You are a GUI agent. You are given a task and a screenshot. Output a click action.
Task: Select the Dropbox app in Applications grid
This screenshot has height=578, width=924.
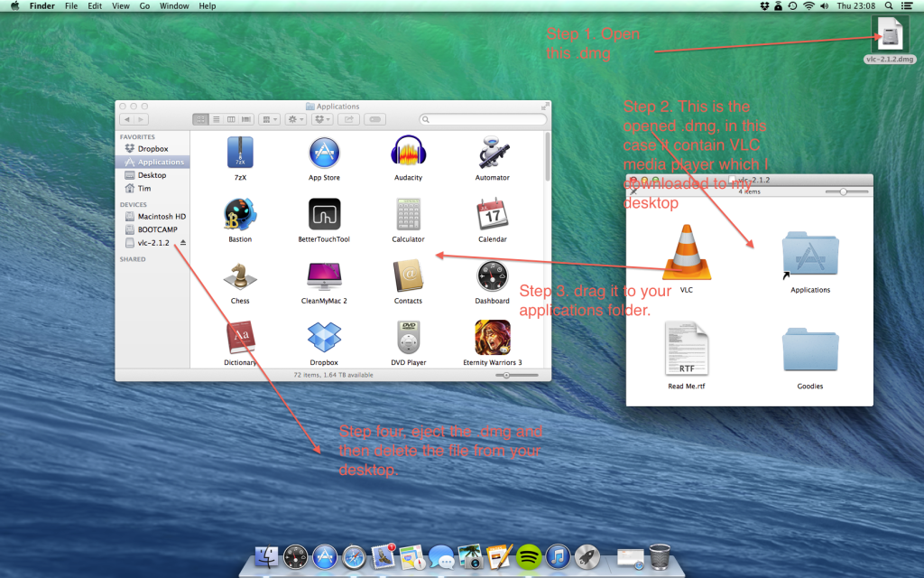tap(324, 338)
